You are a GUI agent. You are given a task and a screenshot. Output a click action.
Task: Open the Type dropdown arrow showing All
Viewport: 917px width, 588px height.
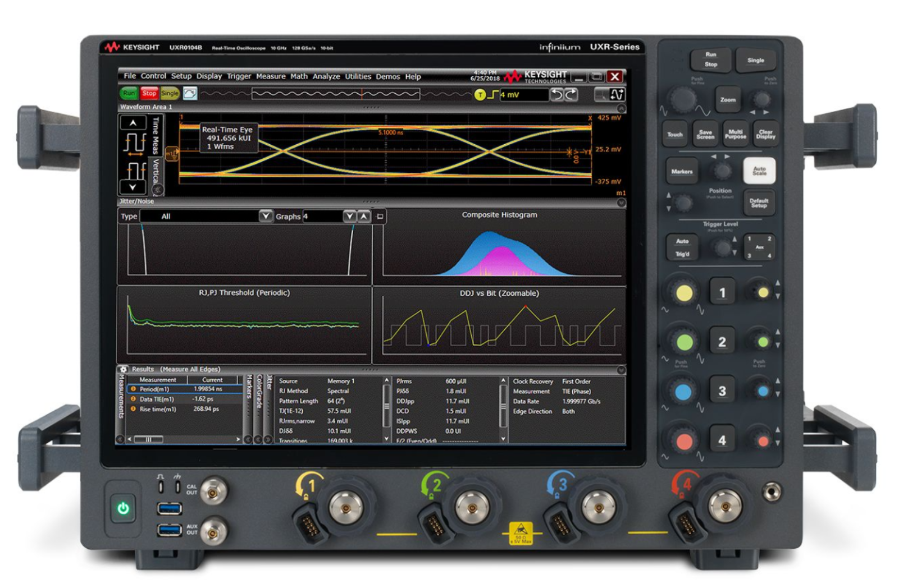coord(266,216)
